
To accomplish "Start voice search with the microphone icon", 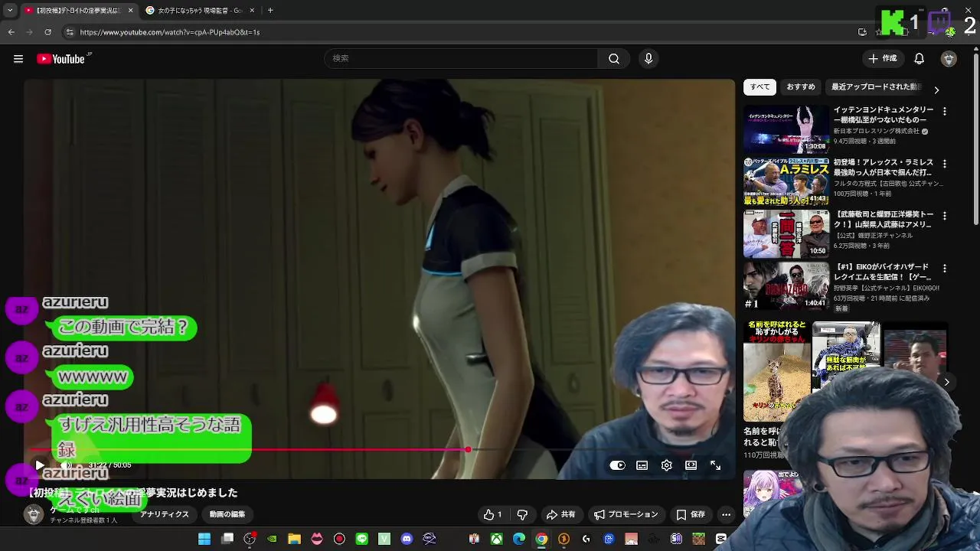I will point(648,59).
